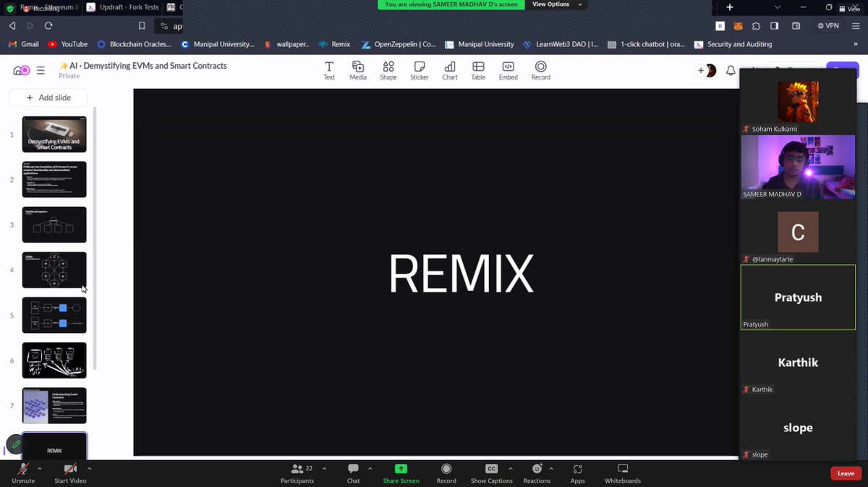Expand video options caret beside Start Video
868x487 pixels.
89,468
